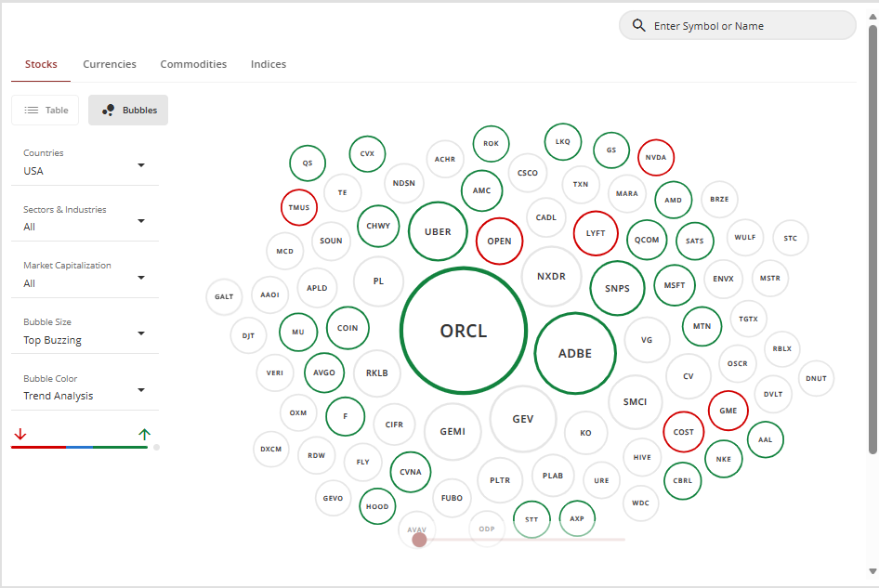This screenshot has height=588, width=879.
Task: Switch to Bubbles view
Action: 128,110
